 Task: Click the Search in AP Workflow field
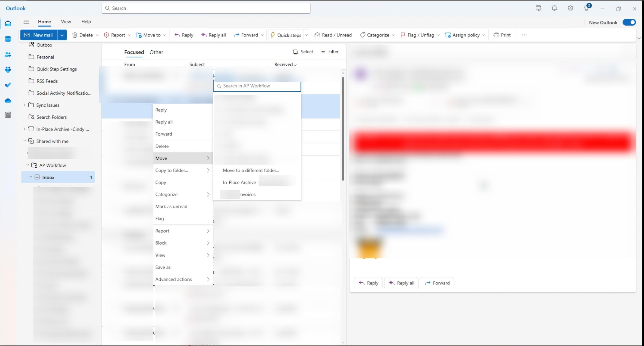coord(257,86)
